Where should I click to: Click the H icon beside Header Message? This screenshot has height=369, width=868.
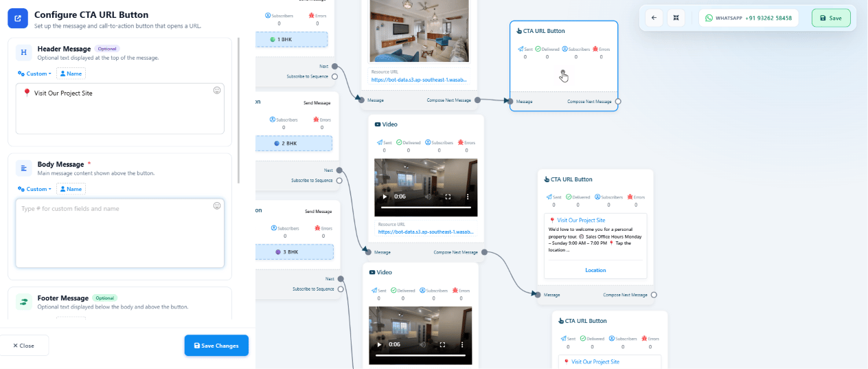pos(24,52)
